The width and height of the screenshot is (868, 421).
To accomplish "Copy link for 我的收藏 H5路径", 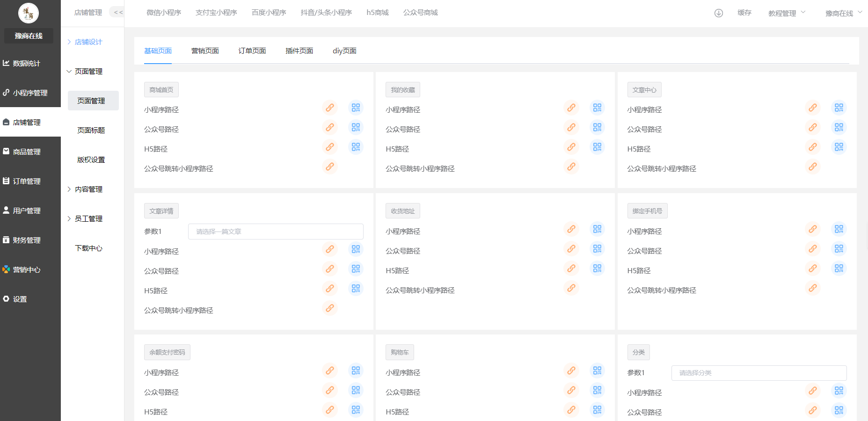I will click(x=571, y=147).
